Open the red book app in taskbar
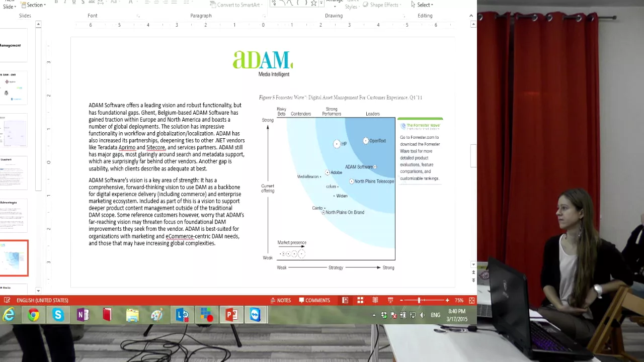The width and height of the screenshot is (644, 362). (107, 315)
